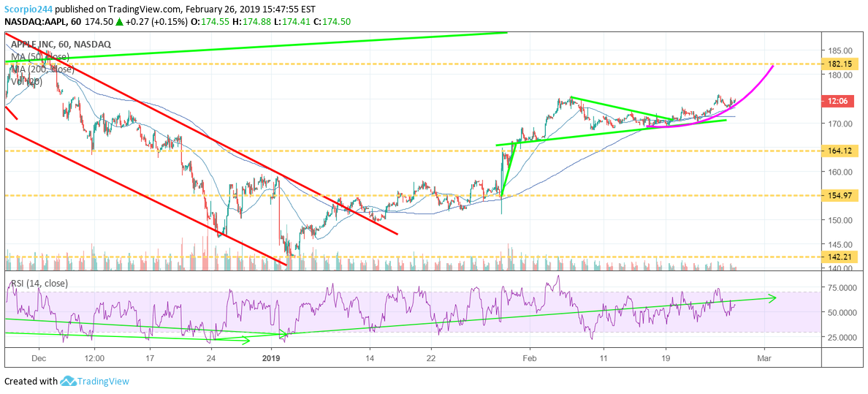This screenshot has width=868, height=394.
Task: Click the C:174.50 close price value
Action: 332,22
